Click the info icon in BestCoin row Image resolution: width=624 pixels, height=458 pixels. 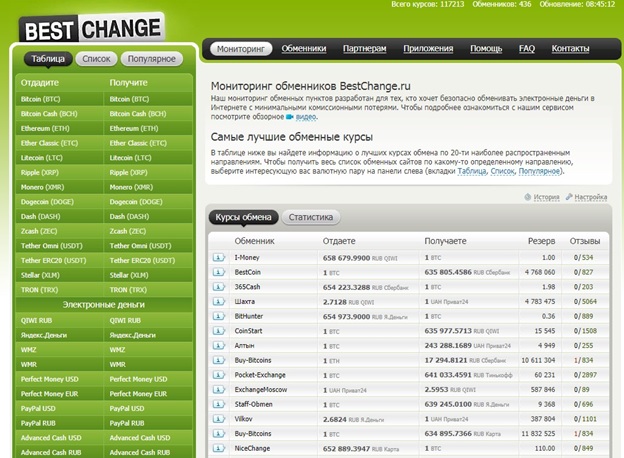218,272
